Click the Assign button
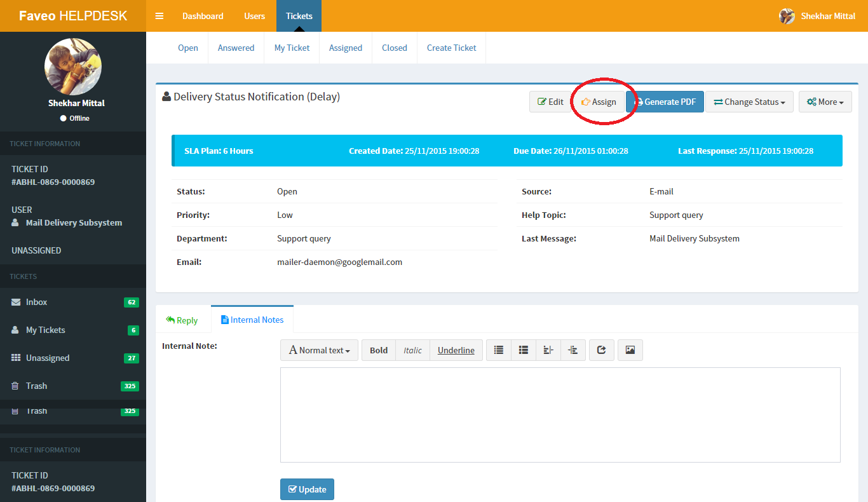Image resolution: width=868 pixels, height=502 pixels. click(x=599, y=102)
